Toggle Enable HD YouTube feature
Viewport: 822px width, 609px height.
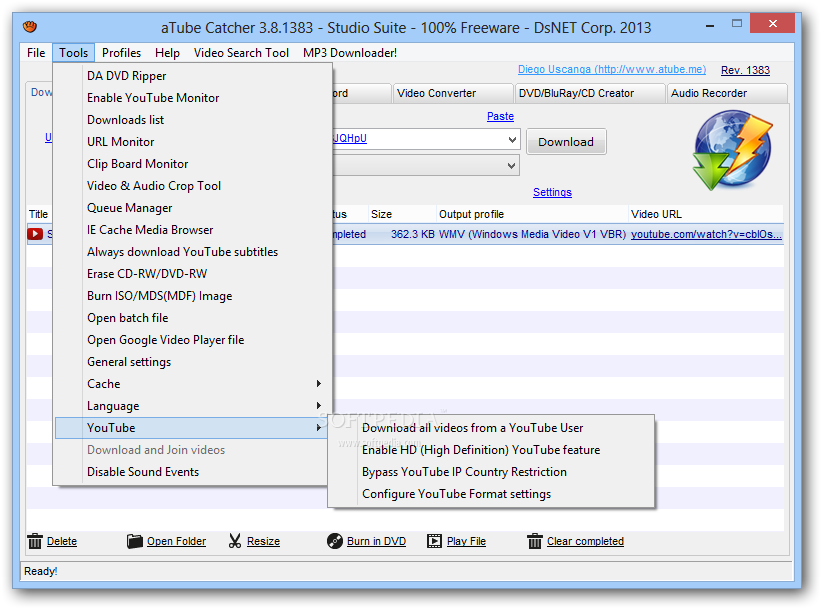pos(491,450)
